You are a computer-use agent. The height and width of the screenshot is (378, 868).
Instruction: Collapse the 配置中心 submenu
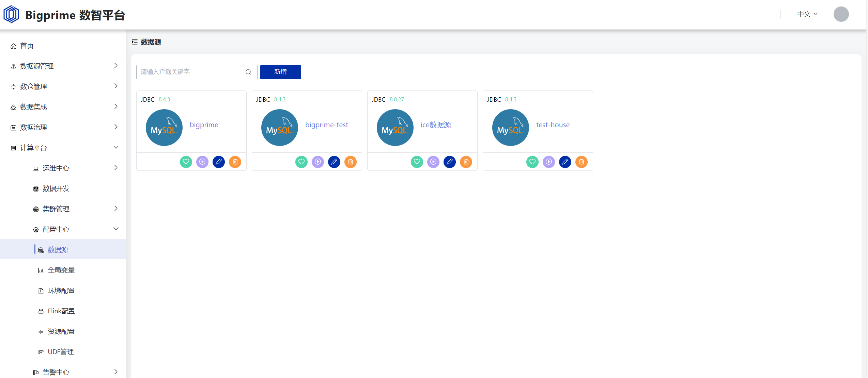pos(63,229)
